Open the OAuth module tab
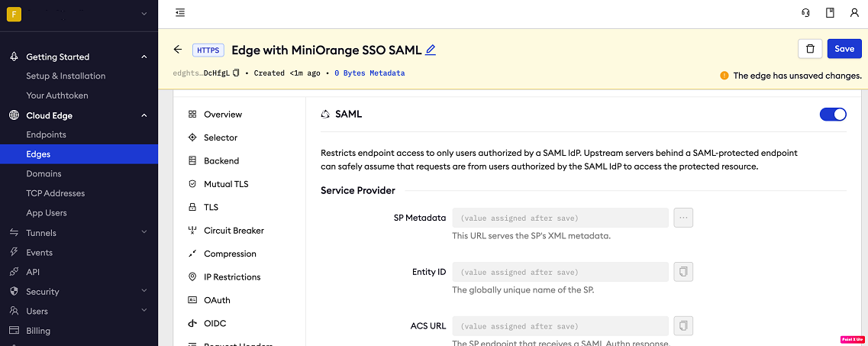Image resolution: width=868 pixels, height=346 pixels. (209, 300)
